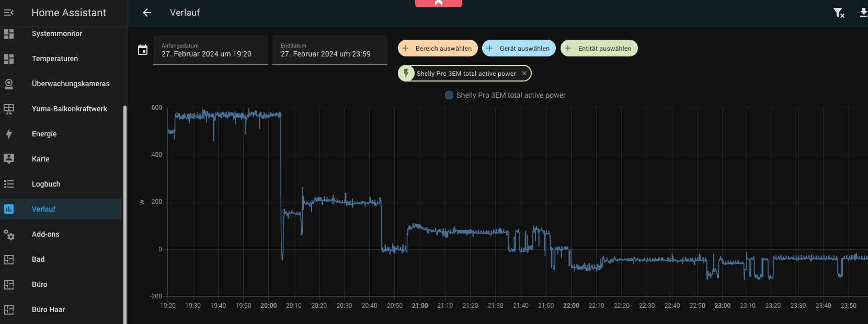
Task: Click the Add-ons gear puzzle icon
Action: pyautogui.click(x=9, y=234)
